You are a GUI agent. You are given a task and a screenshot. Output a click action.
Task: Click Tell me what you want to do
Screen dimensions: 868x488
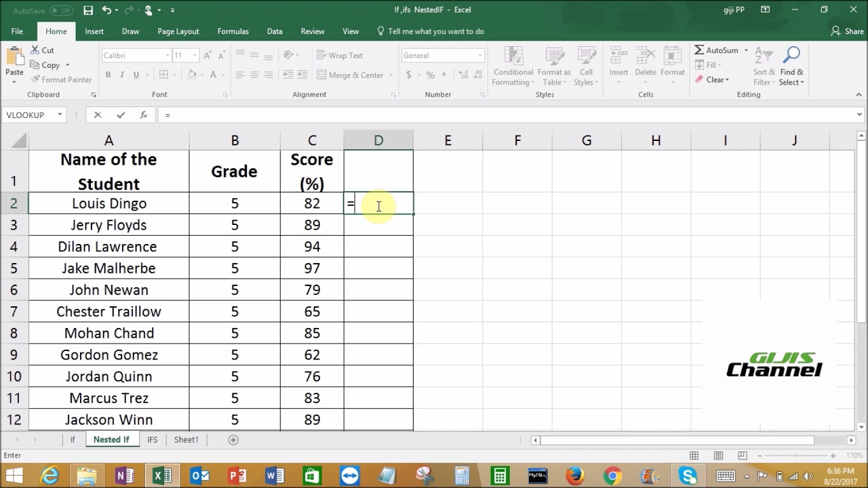(430, 31)
